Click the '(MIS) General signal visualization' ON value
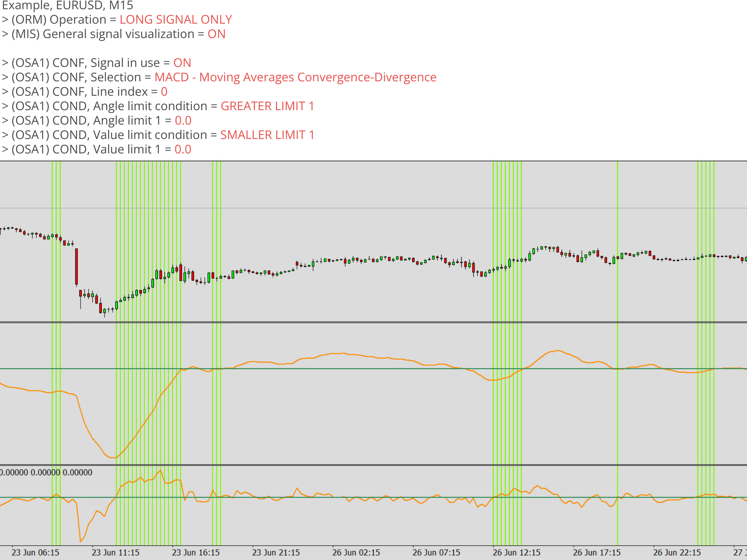 coord(216,34)
